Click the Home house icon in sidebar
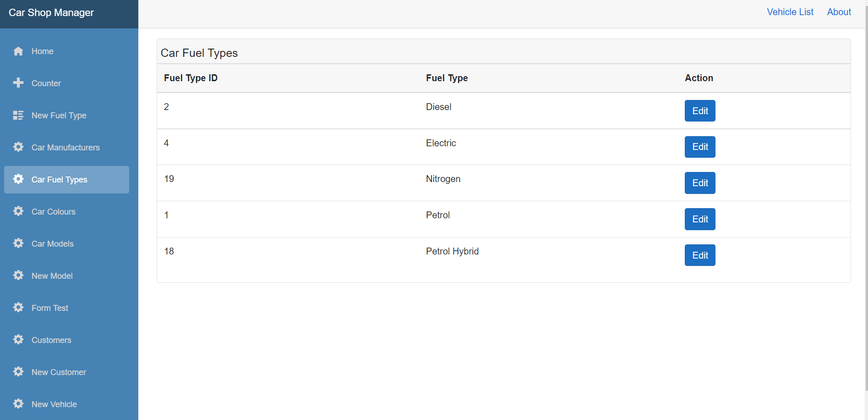The height and width of the screenshot is (420, 868). pos(18,51)
